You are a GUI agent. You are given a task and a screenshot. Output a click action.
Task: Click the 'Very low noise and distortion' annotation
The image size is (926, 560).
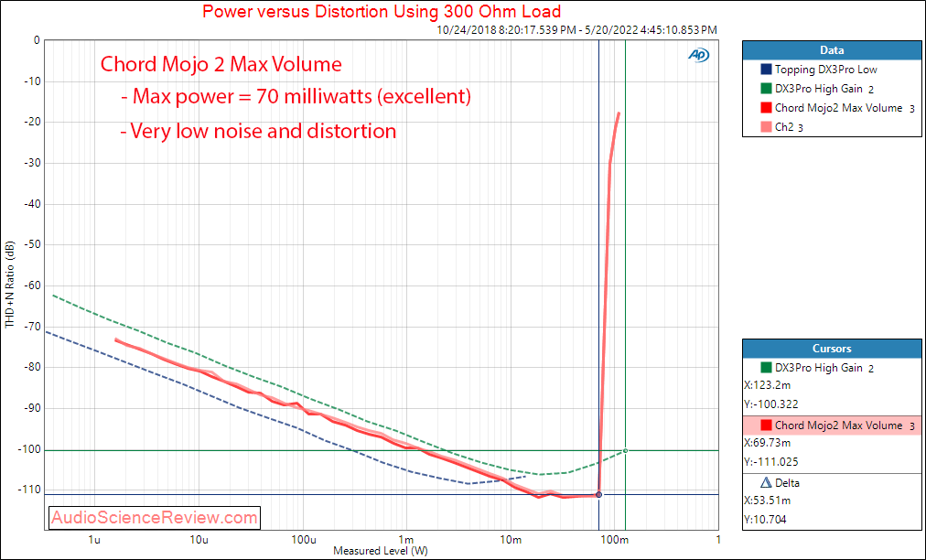(x=258, y=131)
